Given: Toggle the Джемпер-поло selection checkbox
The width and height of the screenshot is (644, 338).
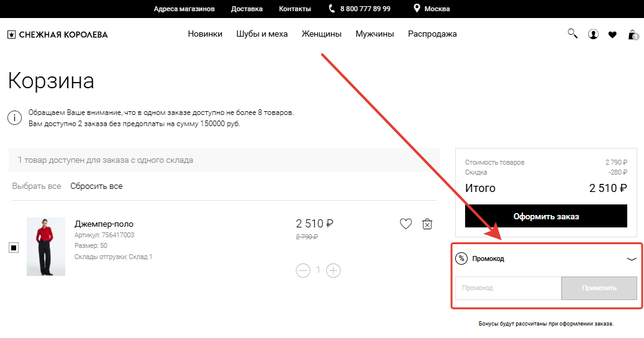Looking at the screenshot, I should point(14,247).
